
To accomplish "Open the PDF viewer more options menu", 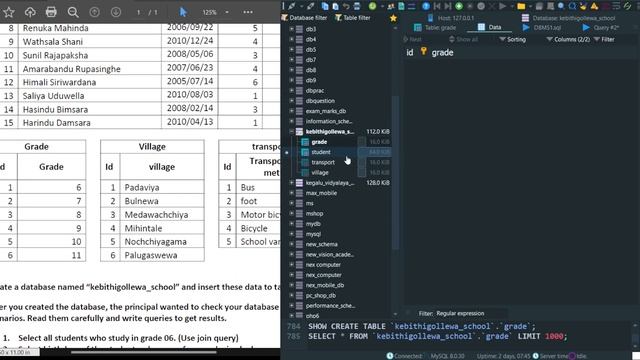I will pos(248,12).
